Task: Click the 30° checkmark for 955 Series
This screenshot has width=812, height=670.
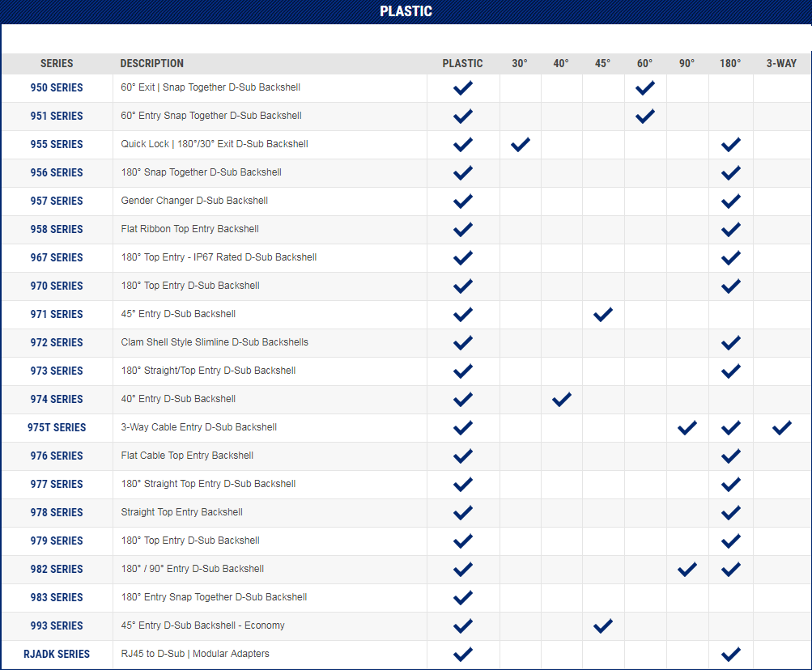Action: tap(520, 144)
